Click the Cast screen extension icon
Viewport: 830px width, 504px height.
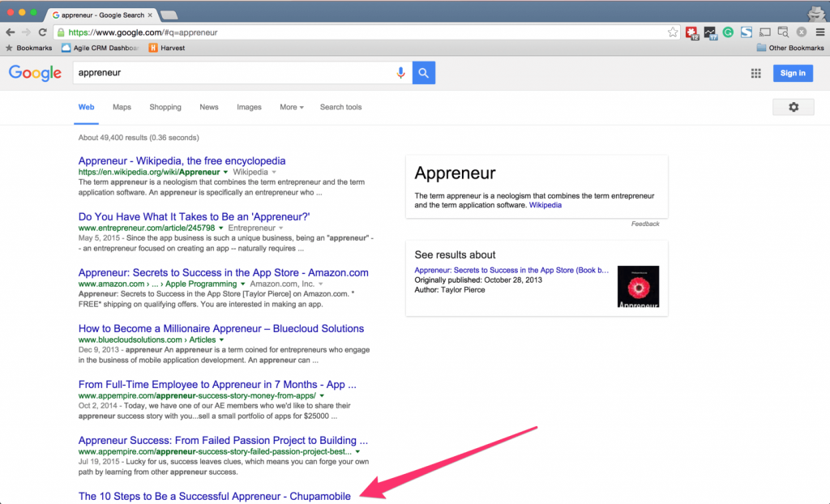[x=765, y=32]
